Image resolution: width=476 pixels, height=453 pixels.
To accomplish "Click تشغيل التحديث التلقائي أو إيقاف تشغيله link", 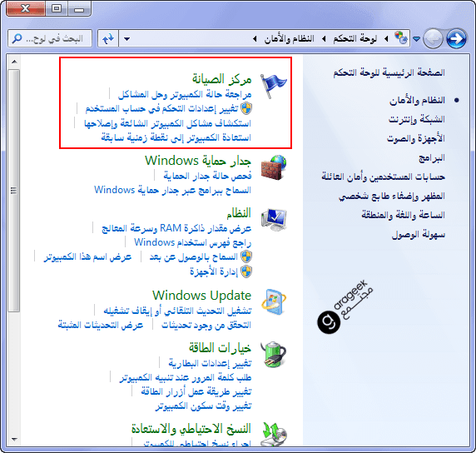I will pyautogui.click(x=177, y=311).
